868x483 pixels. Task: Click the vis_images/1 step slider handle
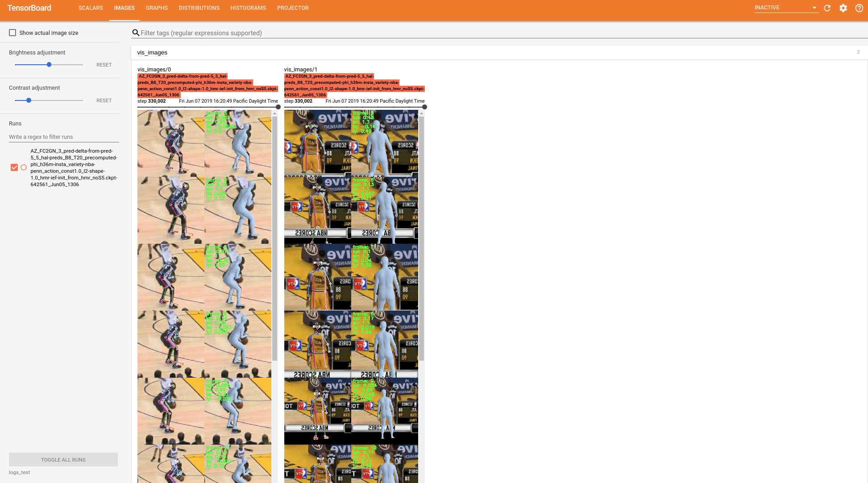pos(424,107)
